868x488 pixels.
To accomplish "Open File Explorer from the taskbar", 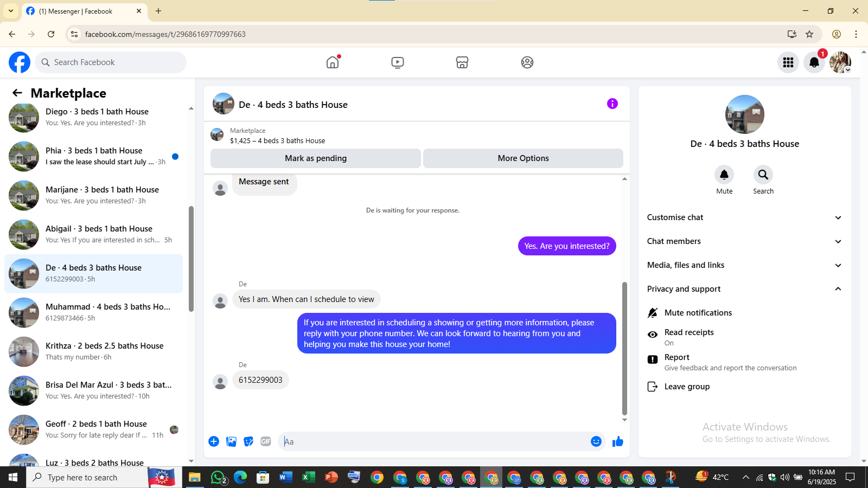I will click(194, 477).
